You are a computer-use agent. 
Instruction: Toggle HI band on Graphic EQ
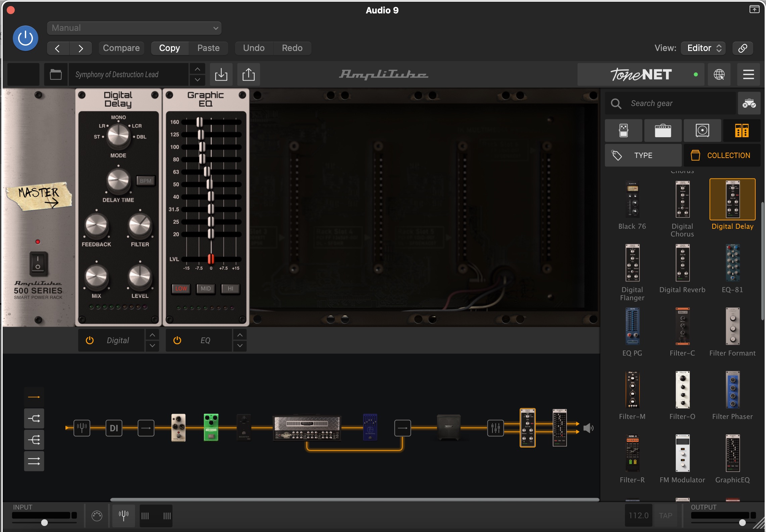click(x=230, y=288)
